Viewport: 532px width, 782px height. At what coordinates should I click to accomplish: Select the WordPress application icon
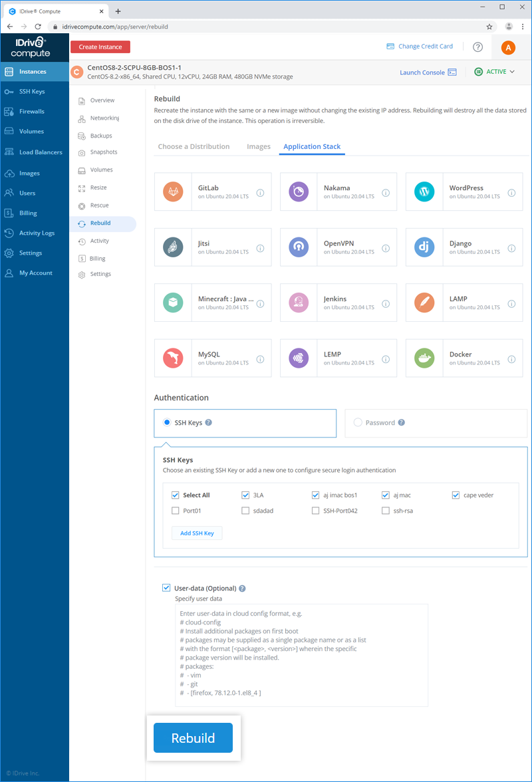(424, 192)
